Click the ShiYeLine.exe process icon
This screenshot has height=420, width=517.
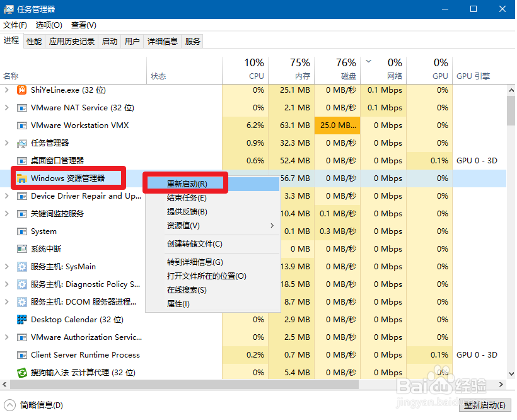[21, 90]
